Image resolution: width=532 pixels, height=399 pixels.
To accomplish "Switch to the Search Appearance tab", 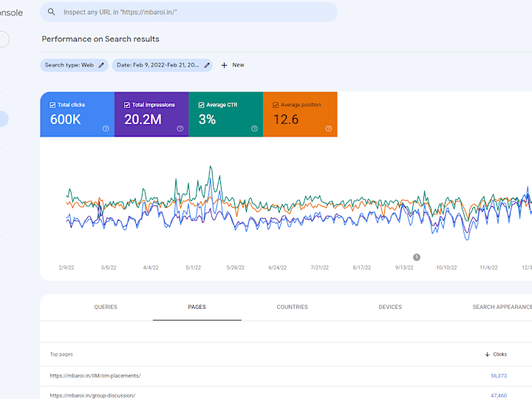I will coord(502,307).
